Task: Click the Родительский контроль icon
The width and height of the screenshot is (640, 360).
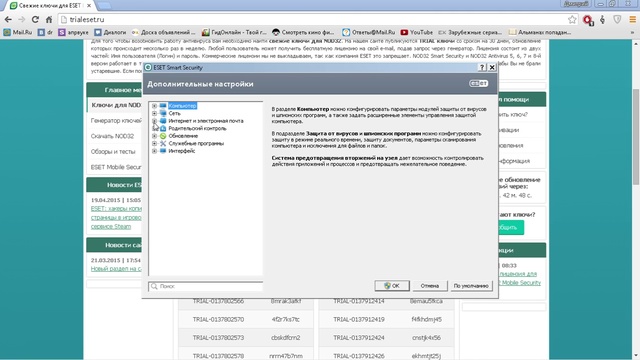Action: (x=163, y=128)
